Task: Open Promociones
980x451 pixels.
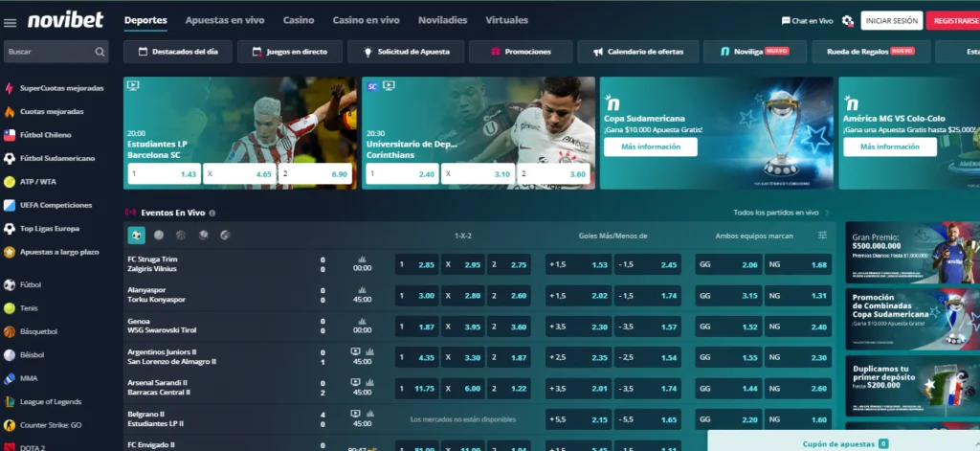Action: click(521, 52)
